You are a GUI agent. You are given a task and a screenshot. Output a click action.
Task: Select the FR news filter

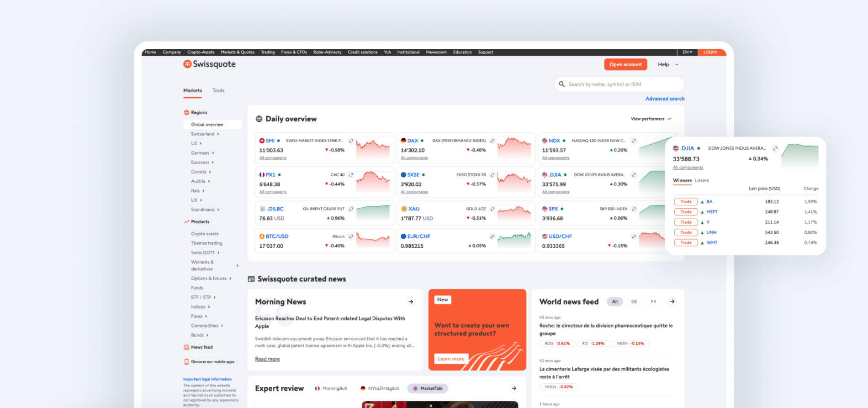pos(653,302)
